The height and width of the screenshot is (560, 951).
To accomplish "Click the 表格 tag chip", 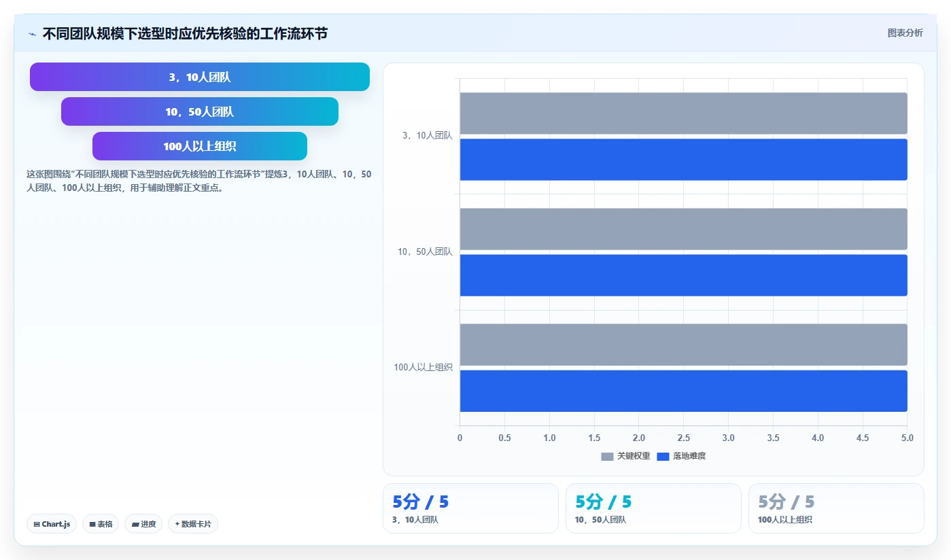I will pos(101,524).
